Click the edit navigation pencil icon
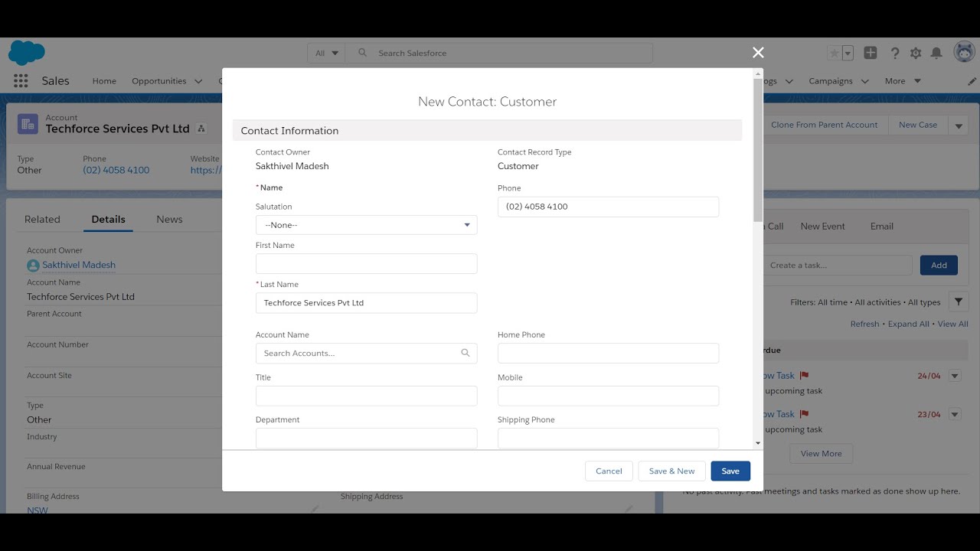Screen dimensions: 980x551 pos(972,81)
